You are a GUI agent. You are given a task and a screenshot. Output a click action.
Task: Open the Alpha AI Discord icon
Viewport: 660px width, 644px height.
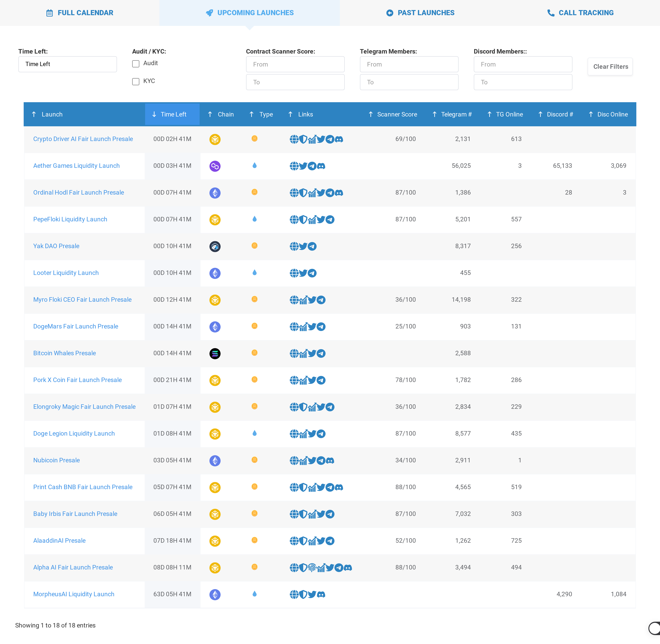pyautogui.click(x=348, y=567)
